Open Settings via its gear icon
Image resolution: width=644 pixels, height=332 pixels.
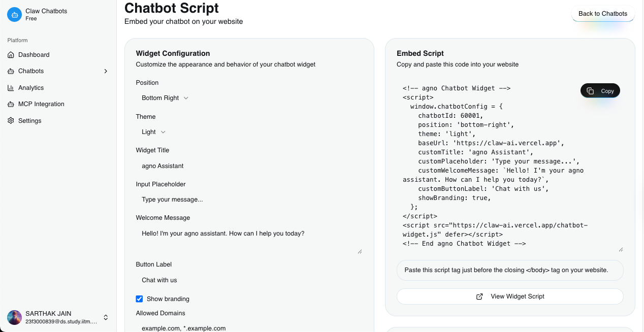[11, 121]
